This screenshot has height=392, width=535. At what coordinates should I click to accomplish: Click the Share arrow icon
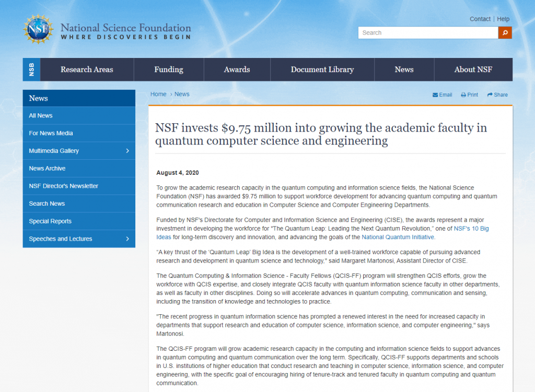(x=490, y=94)
